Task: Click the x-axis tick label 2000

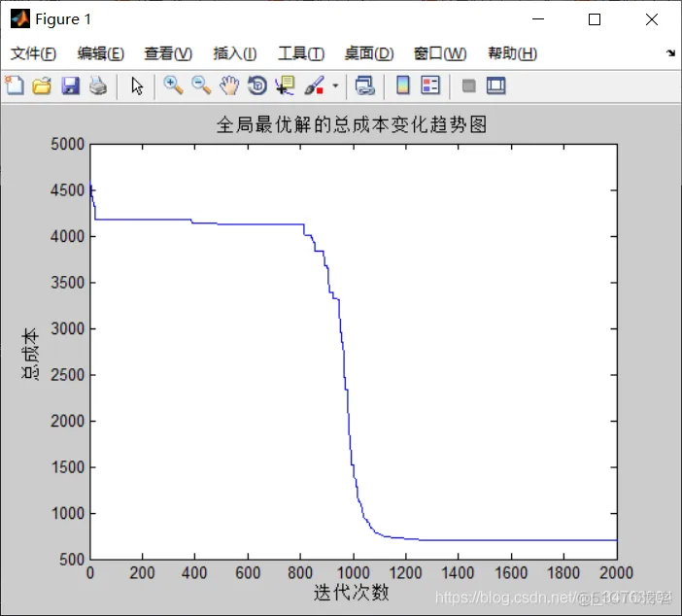Action: tap(616, 572)
